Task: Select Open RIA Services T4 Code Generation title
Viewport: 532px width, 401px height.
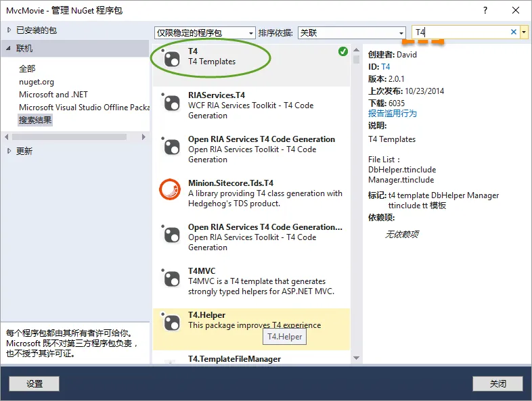Action: point(261,139)
